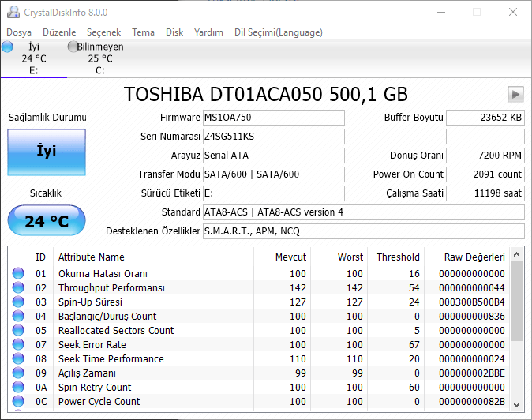532x420 pixels.
Task: Click status orb for Reallocated Sectors Count
Action: 18,331
